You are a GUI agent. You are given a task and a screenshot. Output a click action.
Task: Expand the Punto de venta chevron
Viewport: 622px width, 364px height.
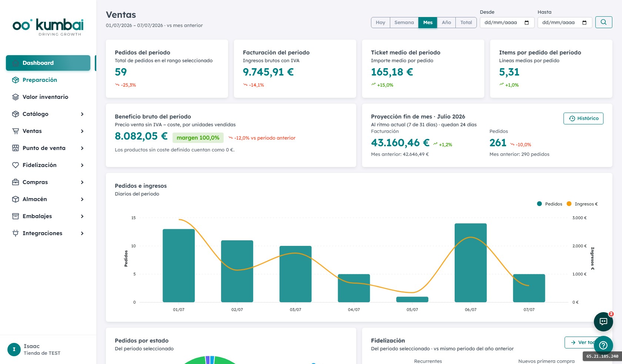coord(82,148)
